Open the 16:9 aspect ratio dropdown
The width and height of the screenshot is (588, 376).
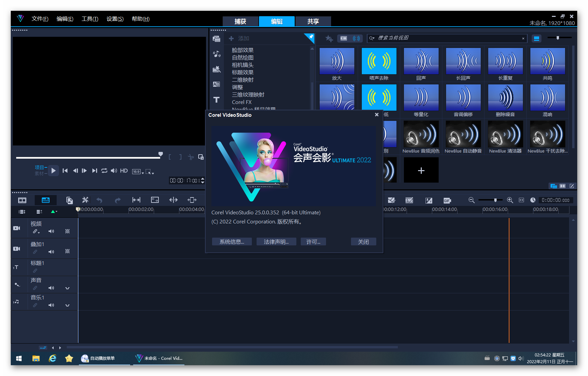point(138,171)
